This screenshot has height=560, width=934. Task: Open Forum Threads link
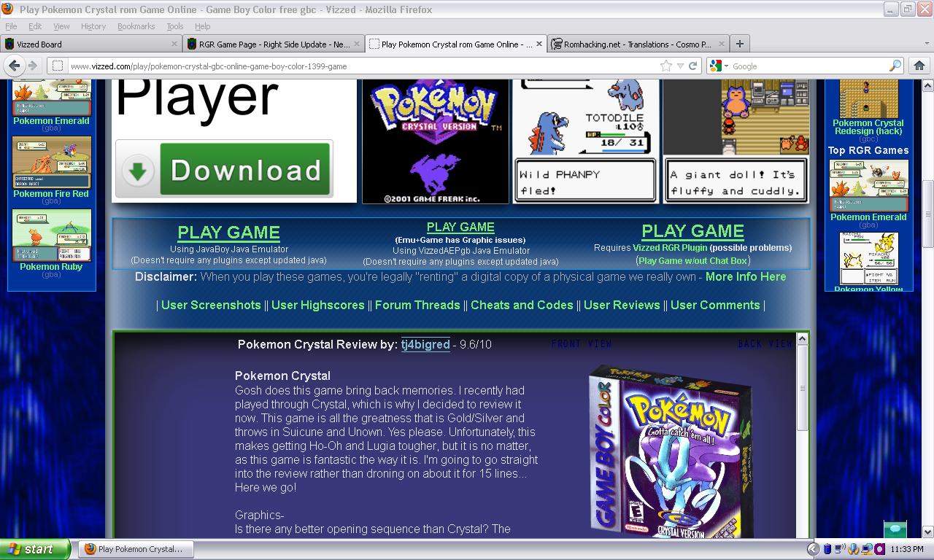(x=417, y=305)
